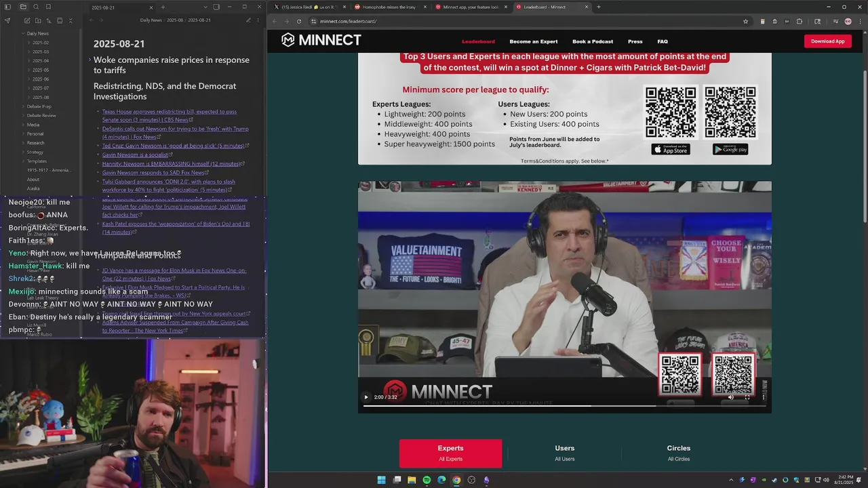Screen dimensions: 868x488
Task: Change sort order in Obsidian explorer
Action: click(49, 20)
